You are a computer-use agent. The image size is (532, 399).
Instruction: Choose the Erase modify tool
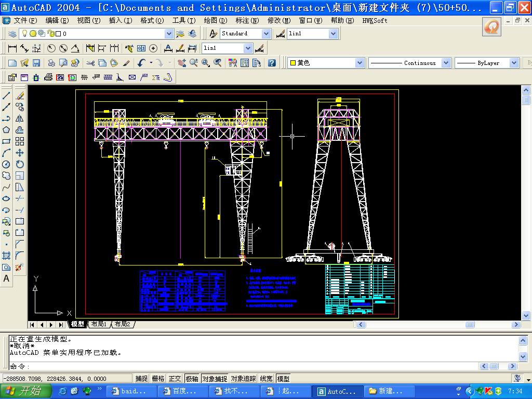click(x=20, y=96)
